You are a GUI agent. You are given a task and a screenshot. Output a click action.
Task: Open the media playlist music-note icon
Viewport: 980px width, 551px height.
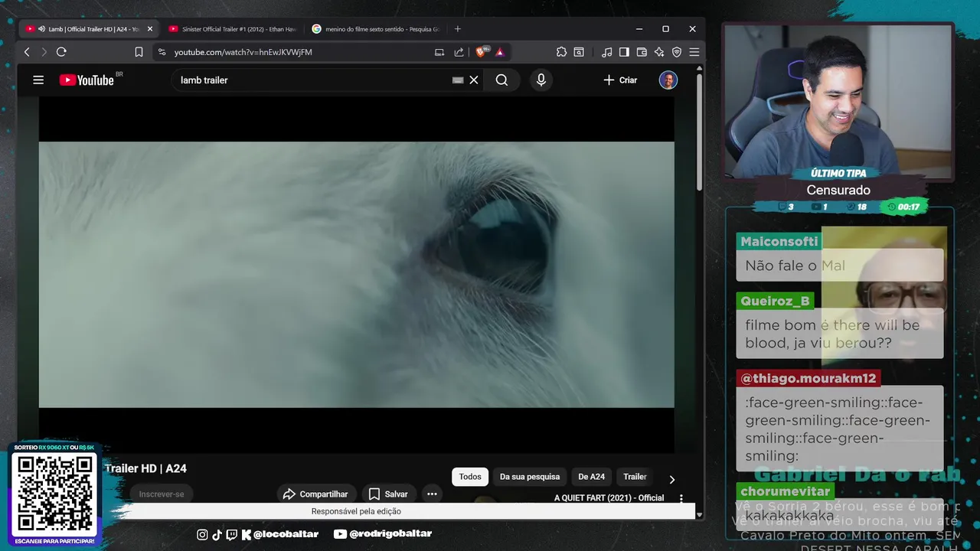607,52
